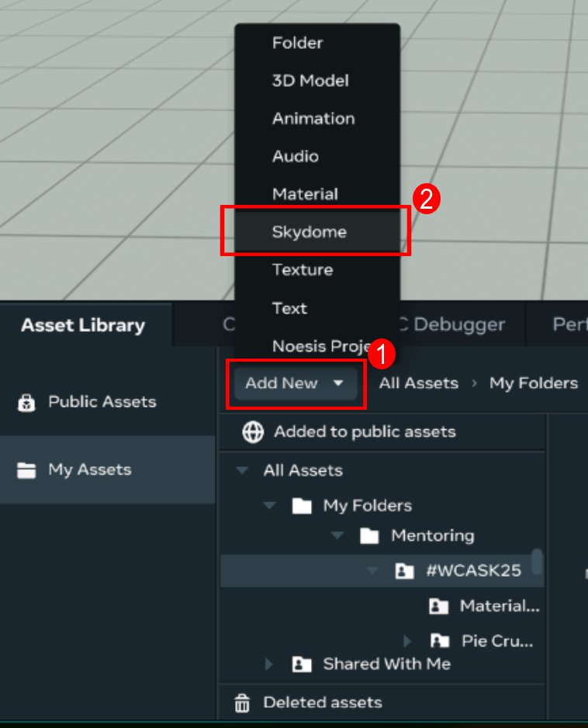Click the My Assets folder icon
This screenshot has height=728, width=588.
(x=27, y=470)
